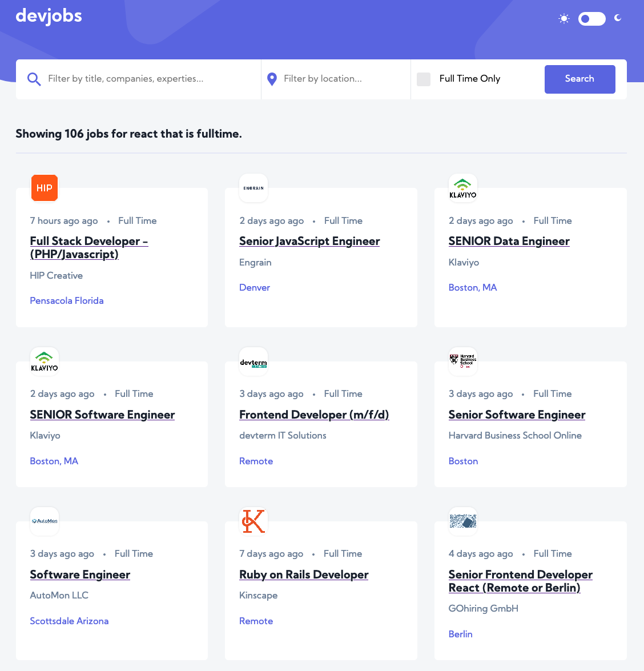Click the GOhiring GmbH logo

(x=463, y=521)
